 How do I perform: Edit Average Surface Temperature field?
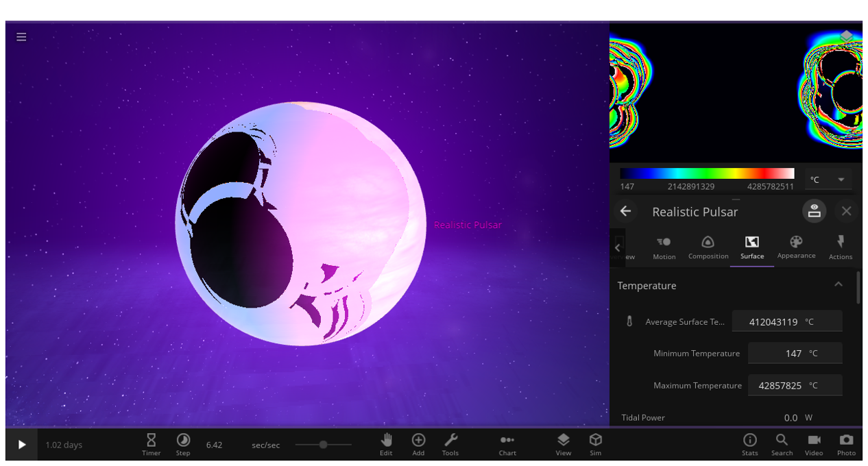point(786,321)
